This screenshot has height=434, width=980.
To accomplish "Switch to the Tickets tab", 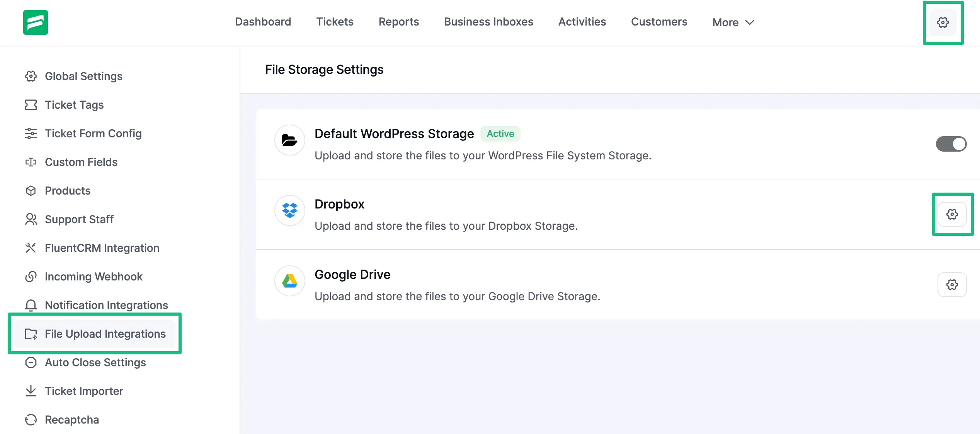I will [x=335, y=22].
